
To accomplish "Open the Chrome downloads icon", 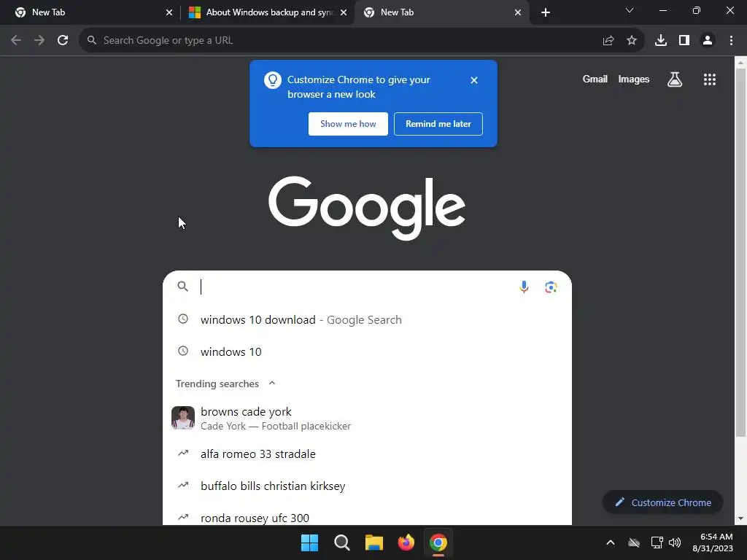I will 661,41.
